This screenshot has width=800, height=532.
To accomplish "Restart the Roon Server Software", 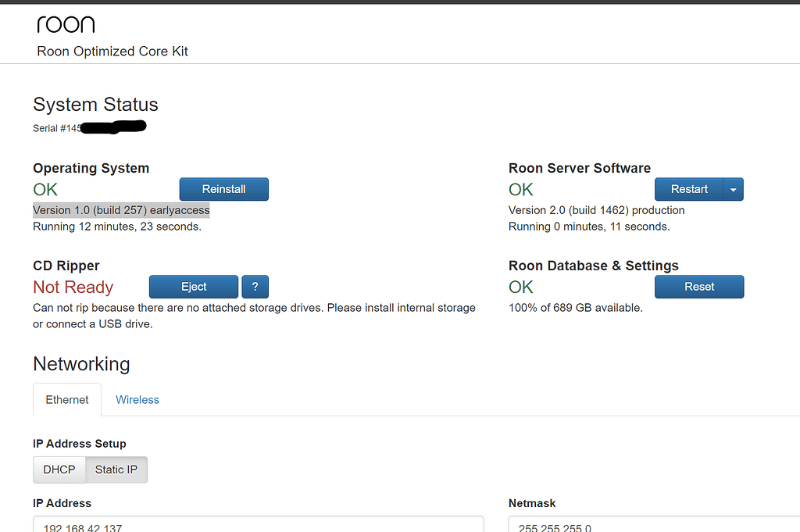I will click(688, 189).
